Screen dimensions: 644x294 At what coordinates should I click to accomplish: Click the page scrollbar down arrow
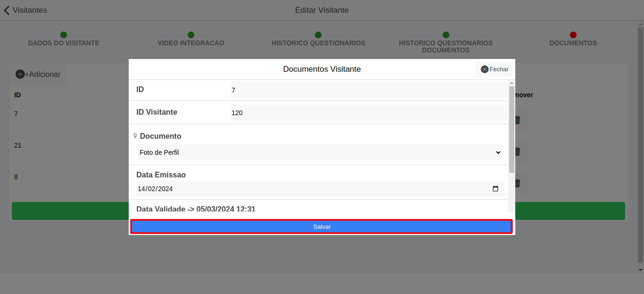click(640, 270)
